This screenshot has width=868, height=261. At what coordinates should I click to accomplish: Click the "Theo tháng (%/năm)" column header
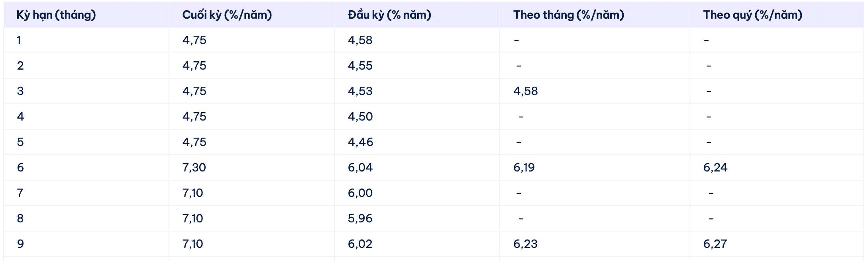[568, 15]
